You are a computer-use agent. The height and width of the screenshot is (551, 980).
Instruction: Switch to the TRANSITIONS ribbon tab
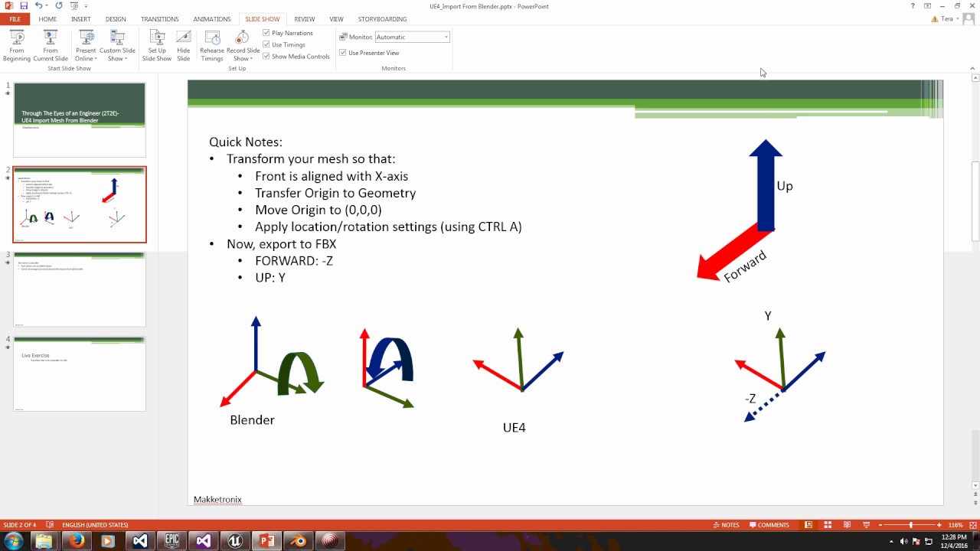point(160,19)
